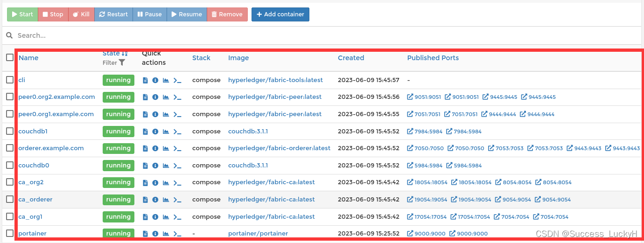Open couchdb:3.1.1 image link for couchdb1

click(248, 132)
